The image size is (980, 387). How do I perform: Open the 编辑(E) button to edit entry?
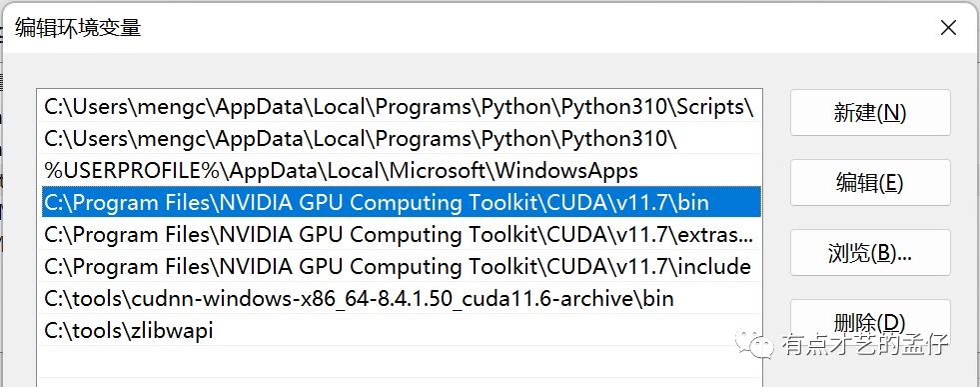pos(870,183)
